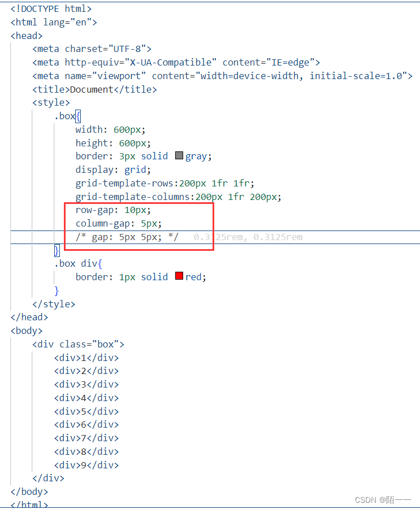420x509 pixels.
Task: Click the html lang="en" opening tag
Action: pyautogui.click(x=54, y=23)
